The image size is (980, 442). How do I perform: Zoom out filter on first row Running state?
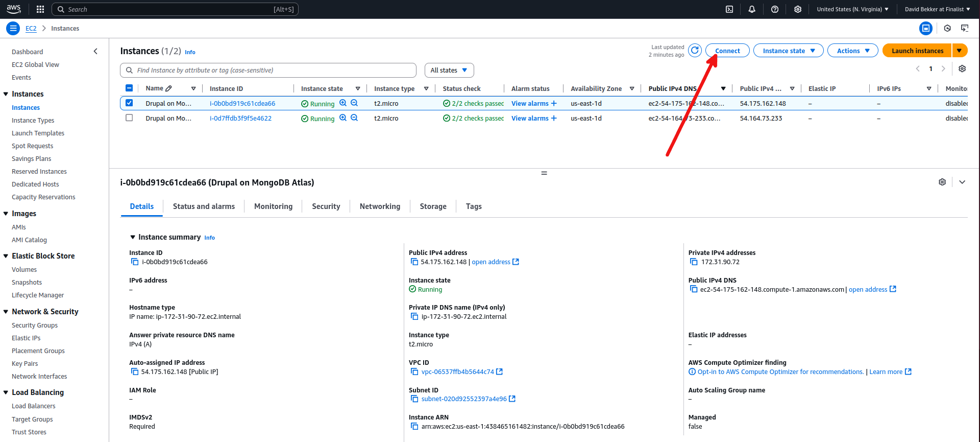coord(354,103)
